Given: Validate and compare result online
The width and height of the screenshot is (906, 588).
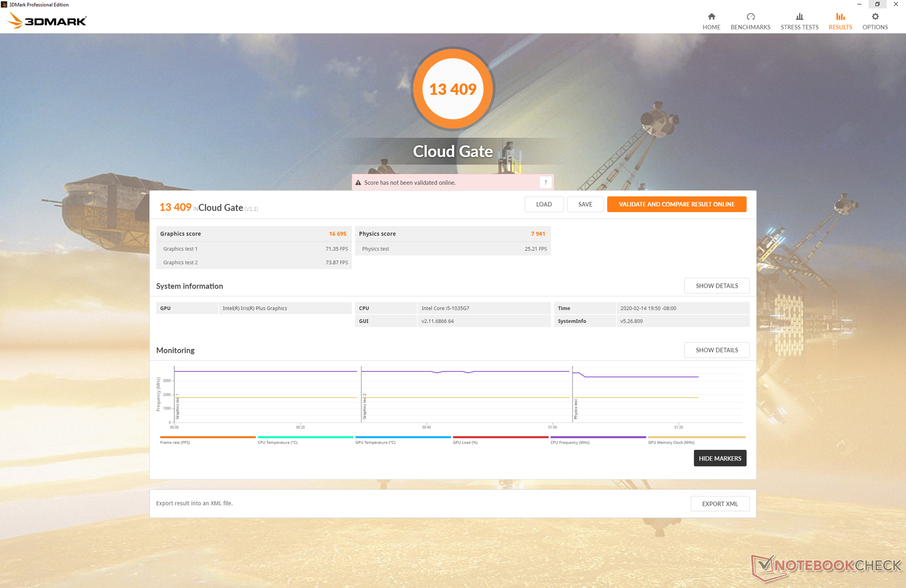Looking at the screenshot, I should pos(676,204).
